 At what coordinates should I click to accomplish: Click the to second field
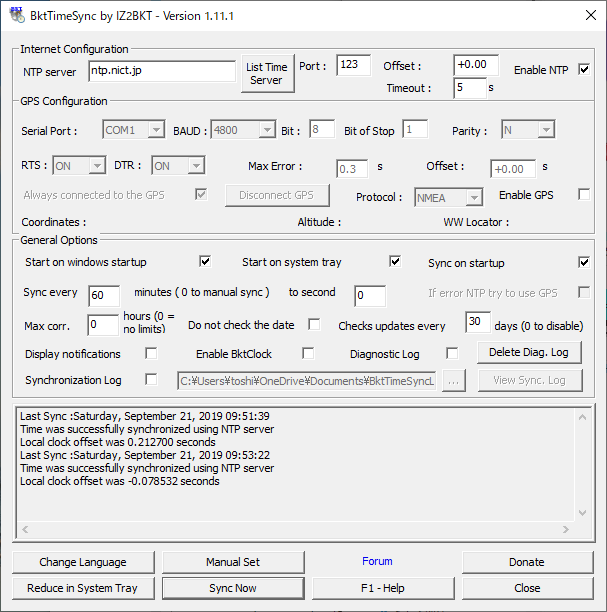tap(370, 296)
